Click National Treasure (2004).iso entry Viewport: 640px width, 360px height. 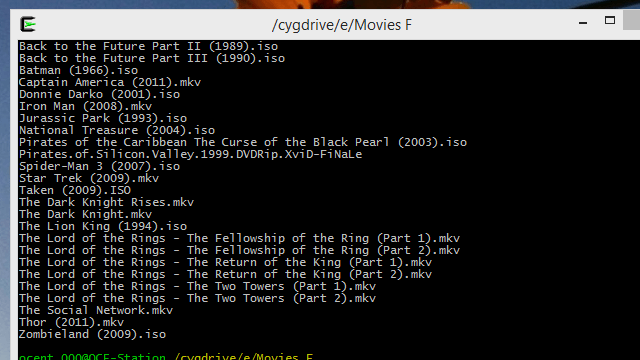[x=117, y=130]
